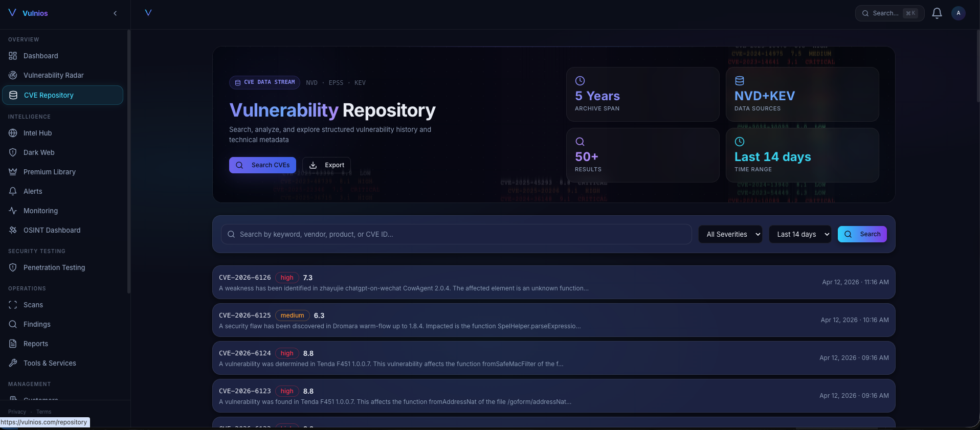Open Premium Library

(62, 172)
